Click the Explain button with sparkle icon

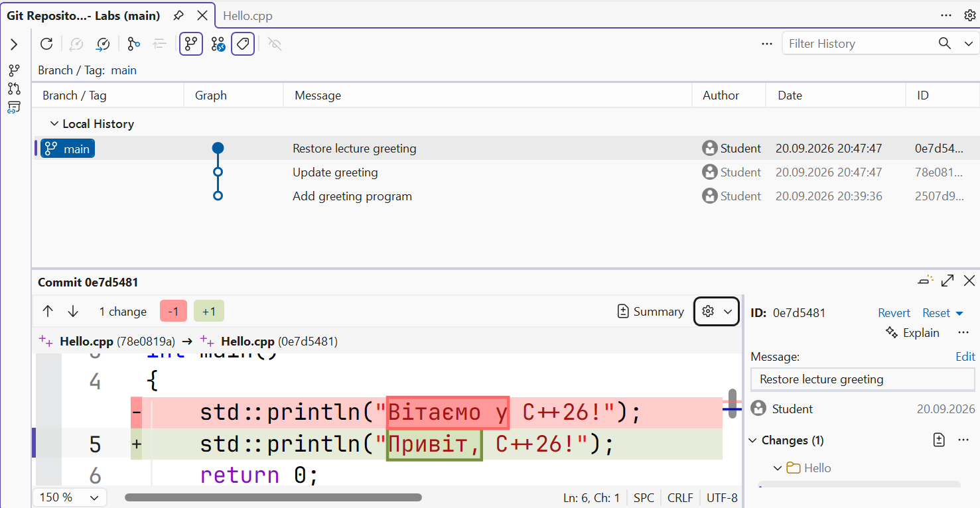[912, 333]
